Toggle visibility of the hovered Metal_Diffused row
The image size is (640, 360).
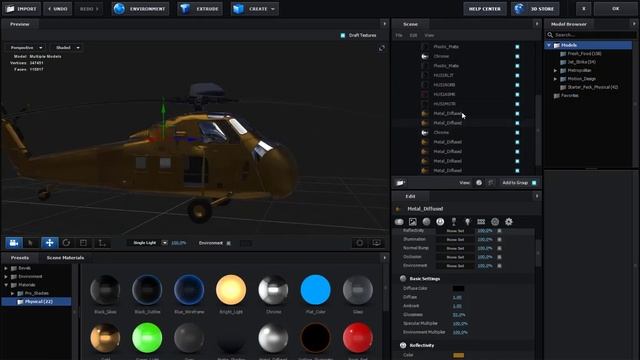[x=517, y=113]
